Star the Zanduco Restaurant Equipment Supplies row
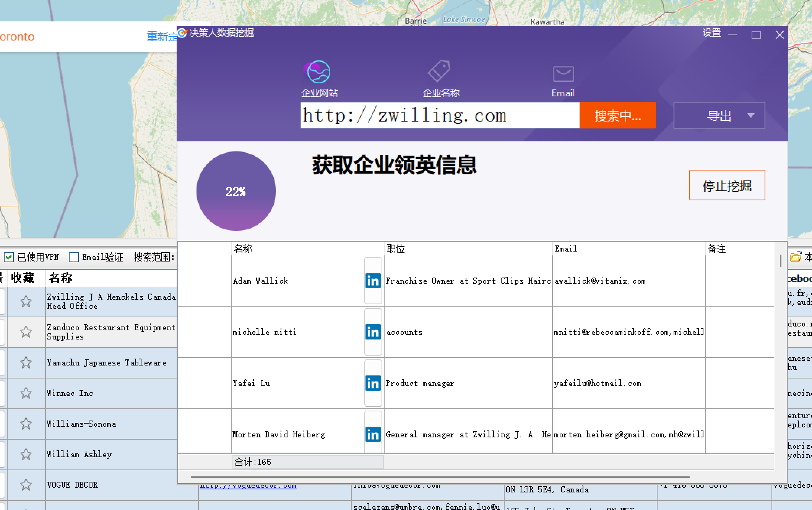The image size is (812, 510). coord(26,332)
